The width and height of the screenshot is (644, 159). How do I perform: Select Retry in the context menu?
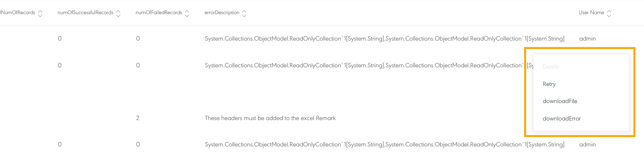coord(549,84)
